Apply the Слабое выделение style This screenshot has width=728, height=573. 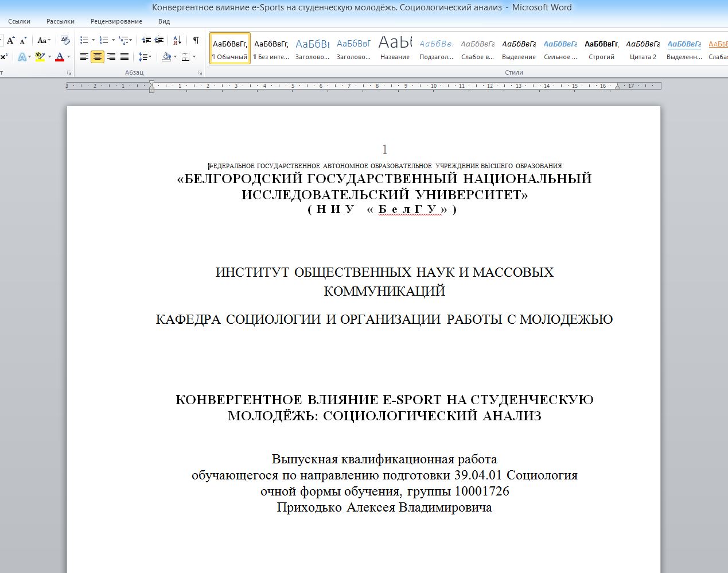coord(478,48)
